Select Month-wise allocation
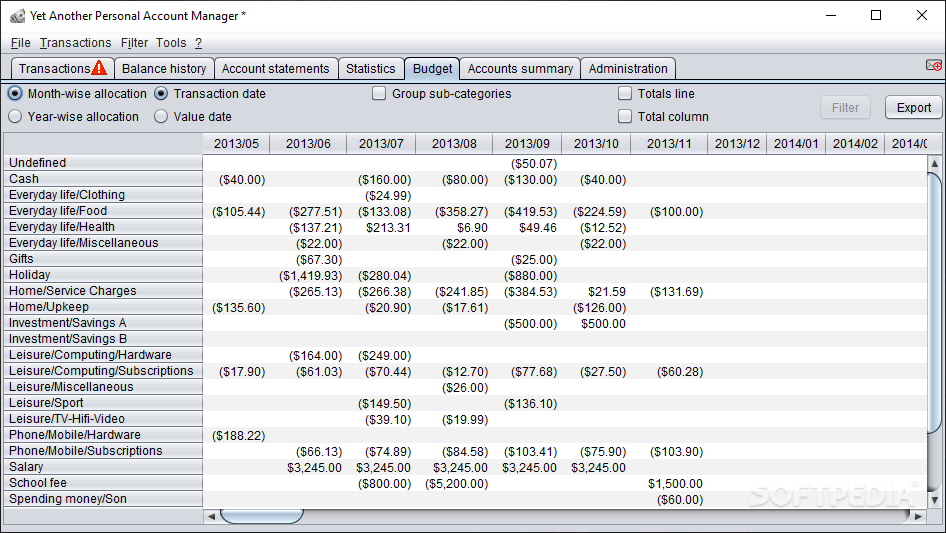946x533 pixels. click(x=77, y=94)
